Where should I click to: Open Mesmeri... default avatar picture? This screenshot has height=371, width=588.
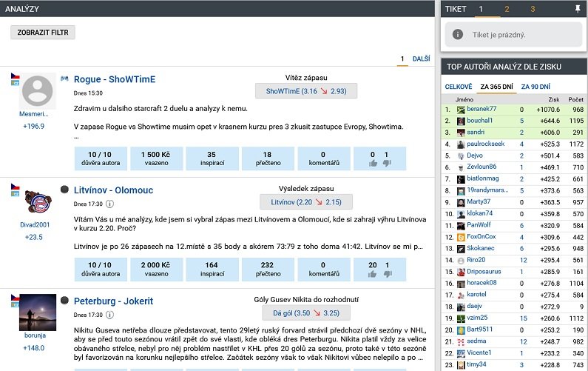(x=37, y=91)
